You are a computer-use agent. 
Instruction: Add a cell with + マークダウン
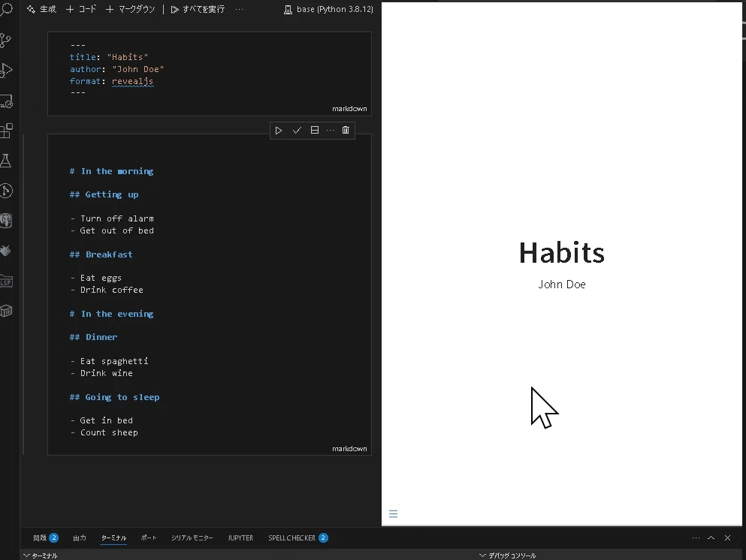click(131, 9)
